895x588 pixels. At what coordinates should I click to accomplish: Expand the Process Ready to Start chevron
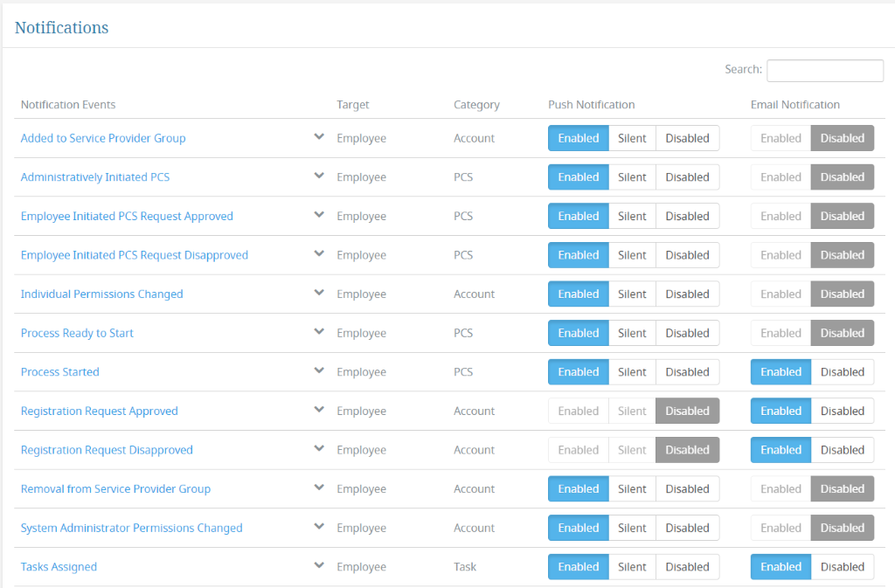point(319,332)
